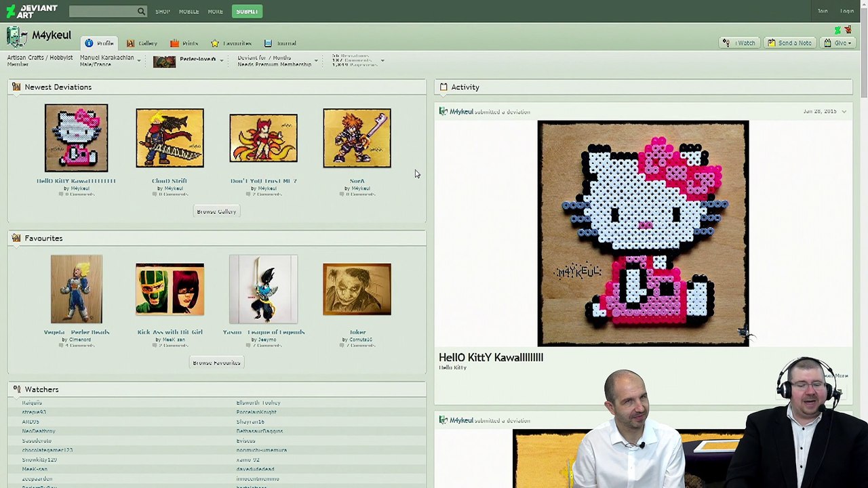Click small avatar beside second activity entry

(443, 420)
